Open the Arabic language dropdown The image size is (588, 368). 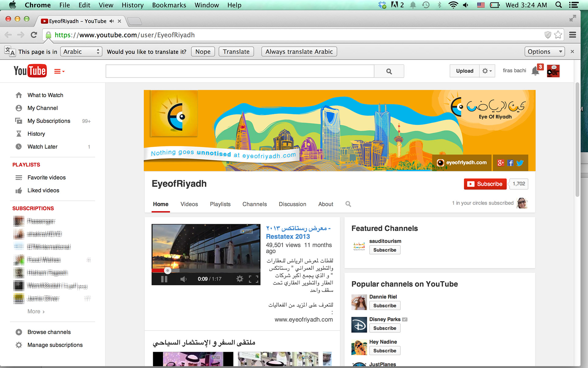(x=81, y=52)
